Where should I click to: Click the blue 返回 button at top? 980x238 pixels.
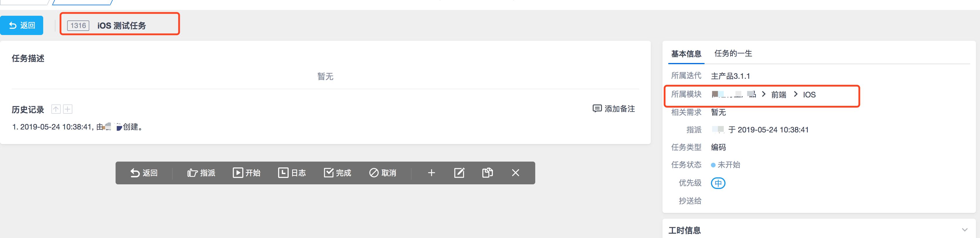click(22, 25)
